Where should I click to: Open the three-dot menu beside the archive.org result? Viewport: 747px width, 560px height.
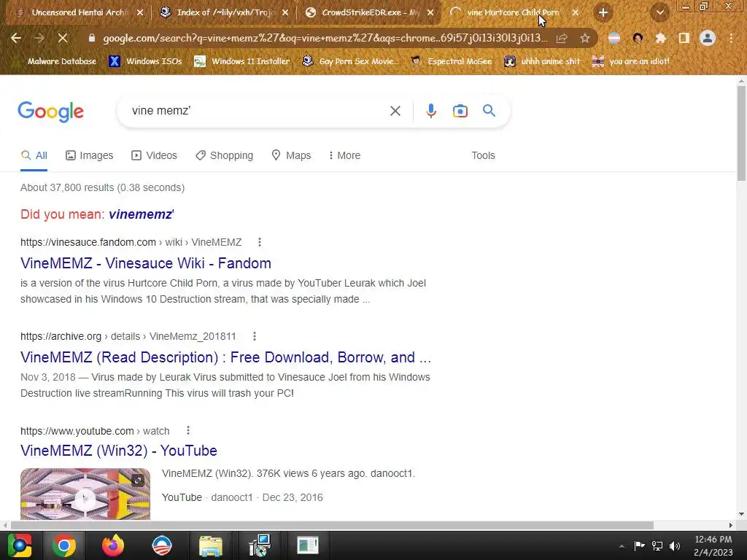point(255,336)
